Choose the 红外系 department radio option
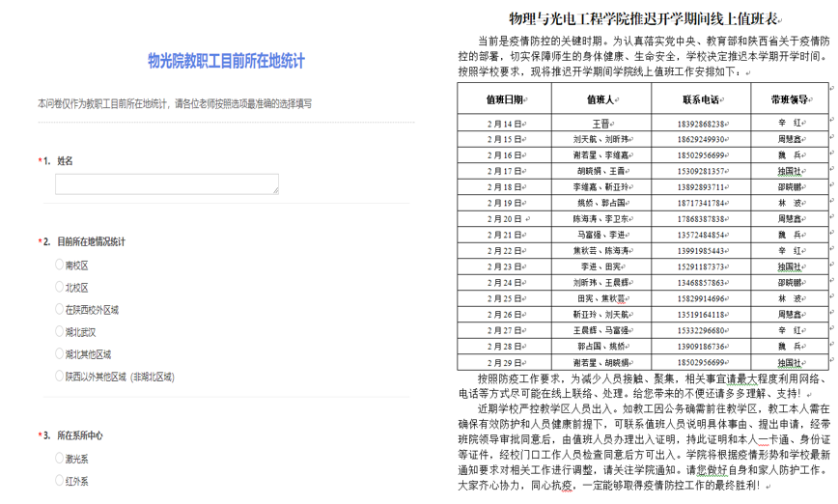The image size is (838, 504). pyautogui.click(x=60, y=481)
